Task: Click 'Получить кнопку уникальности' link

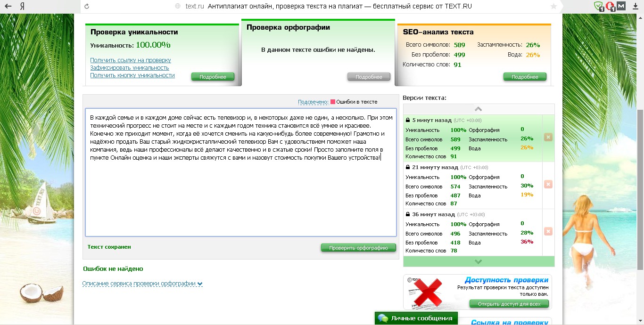Action: (x=132, y=75)
